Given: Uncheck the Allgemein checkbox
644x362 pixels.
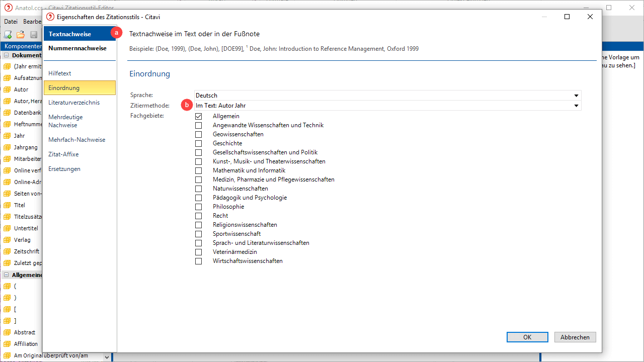Looking at the screenshot, I should tap(199, 116).
